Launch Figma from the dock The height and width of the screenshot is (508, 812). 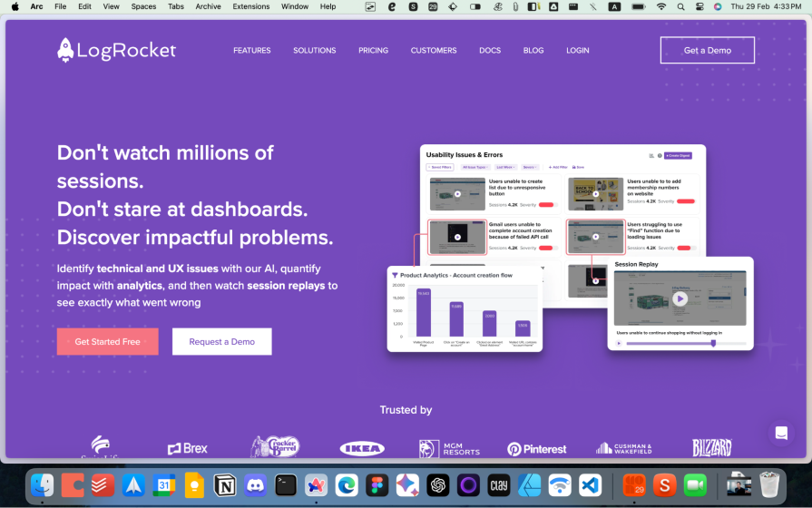click(377, 485)
